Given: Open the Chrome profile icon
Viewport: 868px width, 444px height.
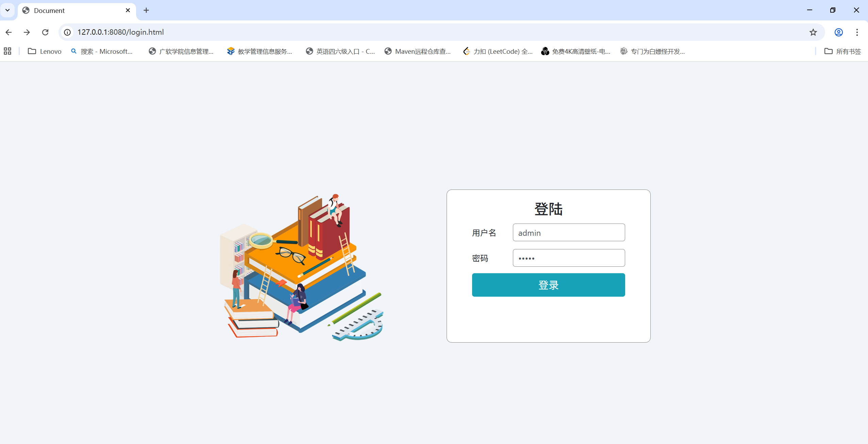Looking at the screenshot, I should point(838,32).
